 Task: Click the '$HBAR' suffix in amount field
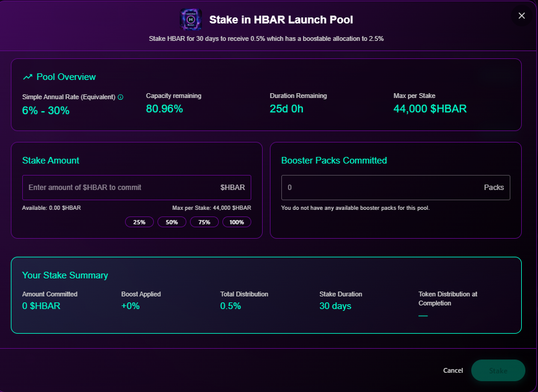(233, 188)
